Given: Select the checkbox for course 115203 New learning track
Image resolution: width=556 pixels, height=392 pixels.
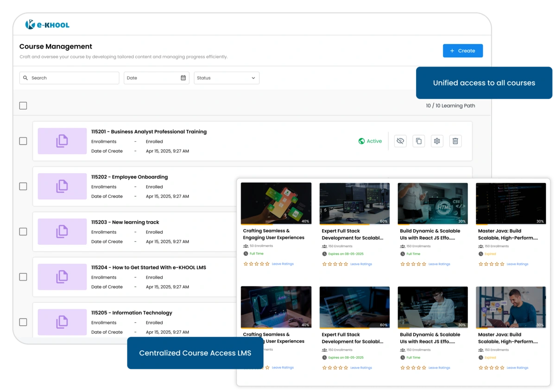Looking at the screenshot, I should (23, 231).
